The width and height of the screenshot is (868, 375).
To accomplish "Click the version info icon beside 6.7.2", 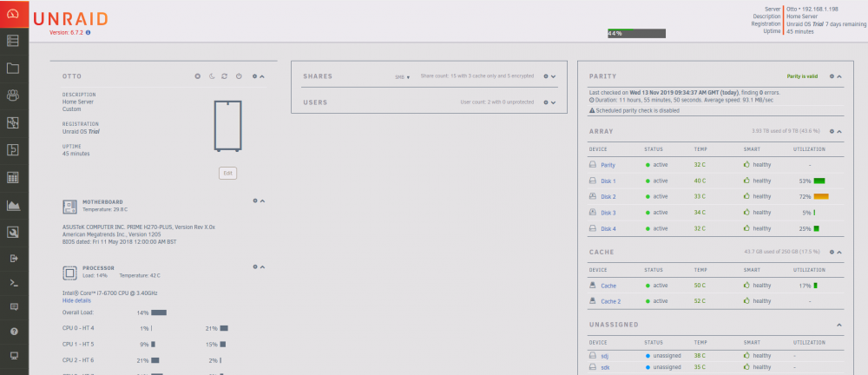I will pyautogui.click(x=88, y=33).
